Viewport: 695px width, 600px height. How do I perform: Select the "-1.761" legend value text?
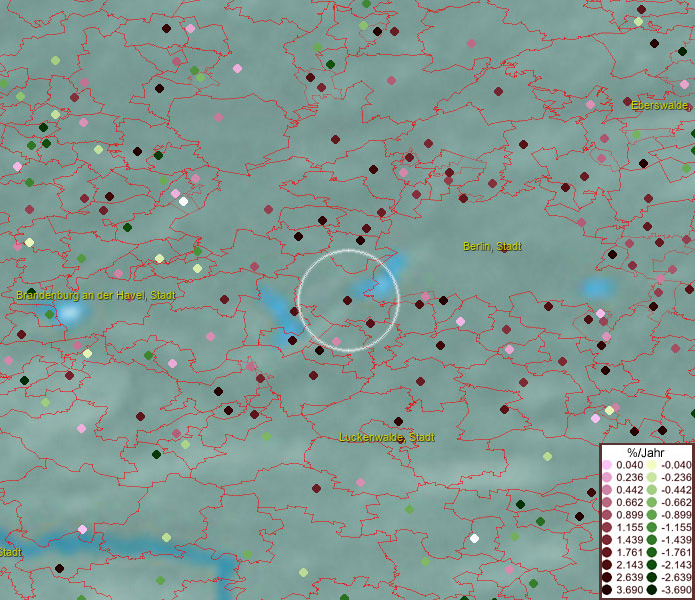click(x=676, y=553)
